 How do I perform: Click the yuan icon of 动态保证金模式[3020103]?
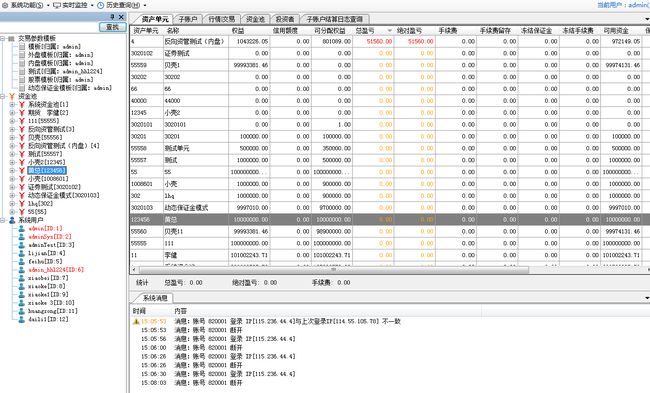pyautogui.click(x=22, y=195)
